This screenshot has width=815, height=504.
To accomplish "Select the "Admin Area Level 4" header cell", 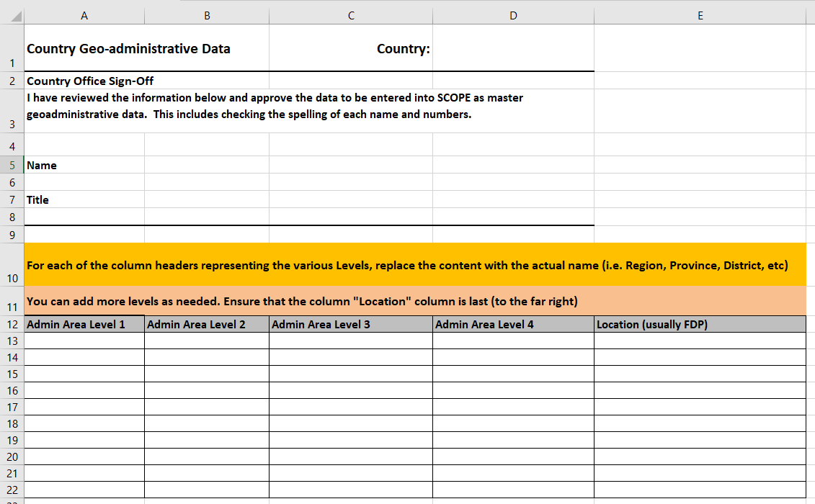I will point(513,324).
